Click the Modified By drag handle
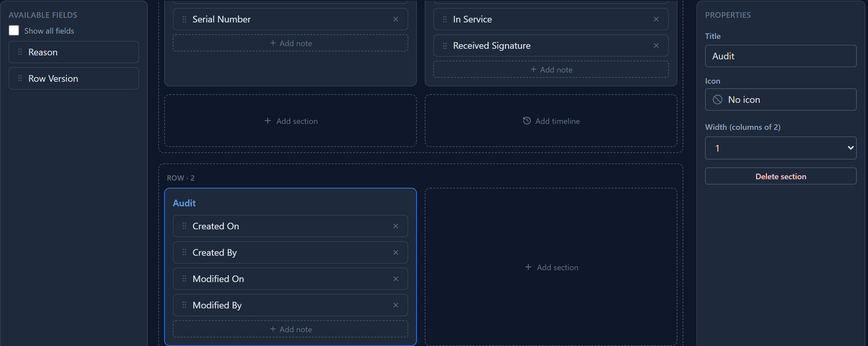The image size is (868, 346). coord(184,305)
